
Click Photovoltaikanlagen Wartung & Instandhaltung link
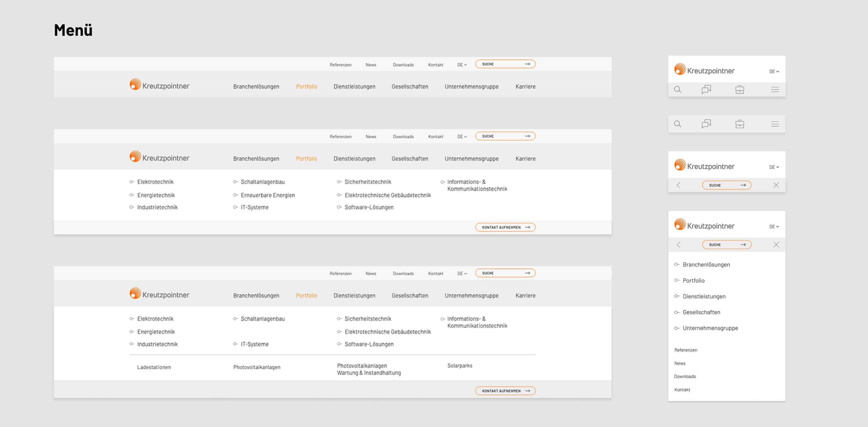tap(369, 369)
